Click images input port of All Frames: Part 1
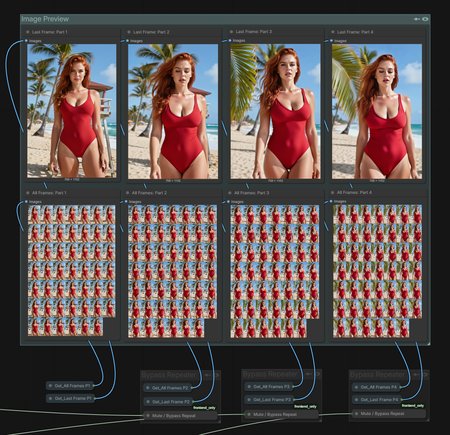This screenshot has height=435, width=450. [26, 202]
